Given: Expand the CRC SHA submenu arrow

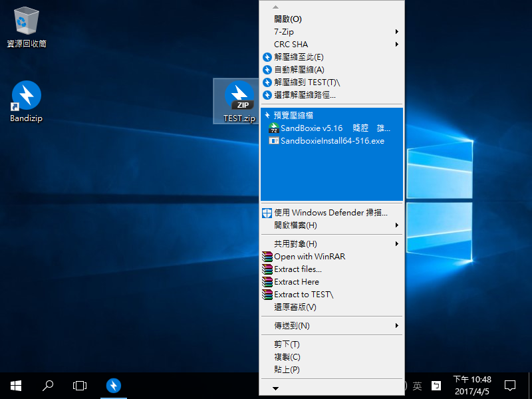Looking at the screenshot, I should pos(396,44).
